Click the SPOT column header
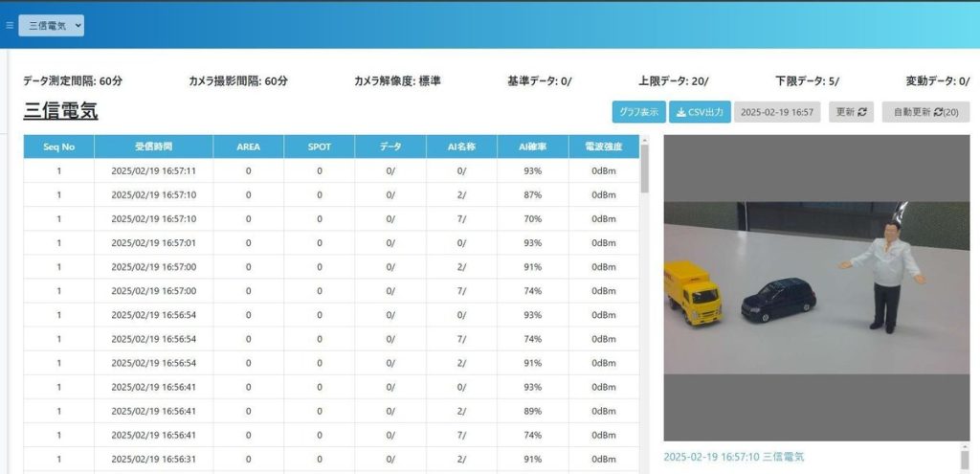Image resolution: width=980 pixels, height=474 pixels. tap(320, 147)
